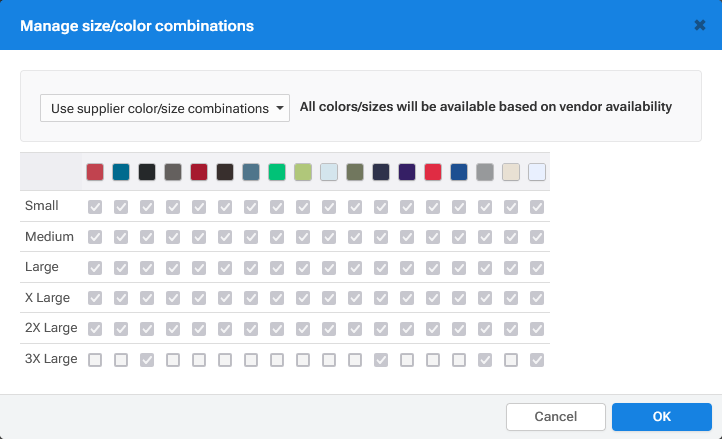This screenshot has height=439, width=722.
Task: Uncheck Medium checkbox under purple swatch
Action: [x=407, y=237]
